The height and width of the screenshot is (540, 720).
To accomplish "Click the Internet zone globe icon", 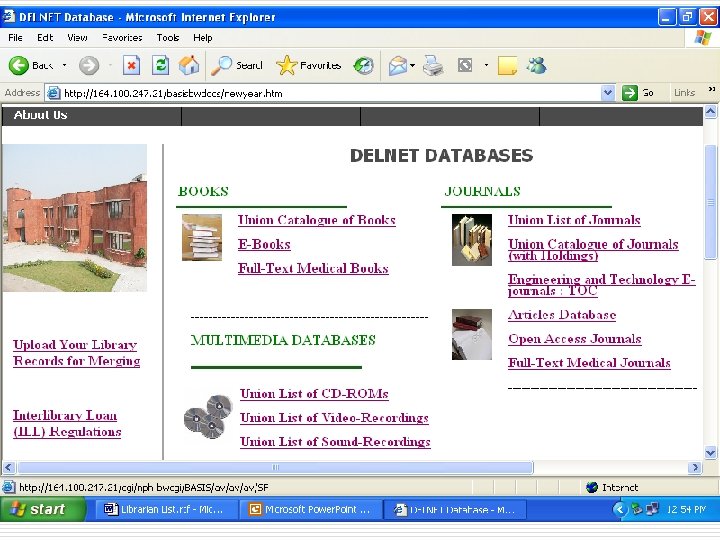I will click(x=592, y=487).
